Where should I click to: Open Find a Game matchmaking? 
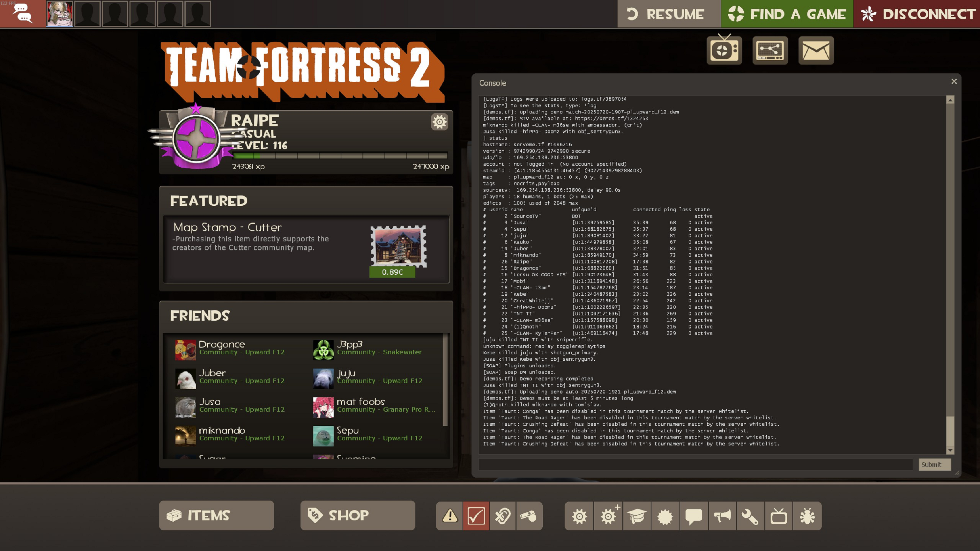coord(787,14)
